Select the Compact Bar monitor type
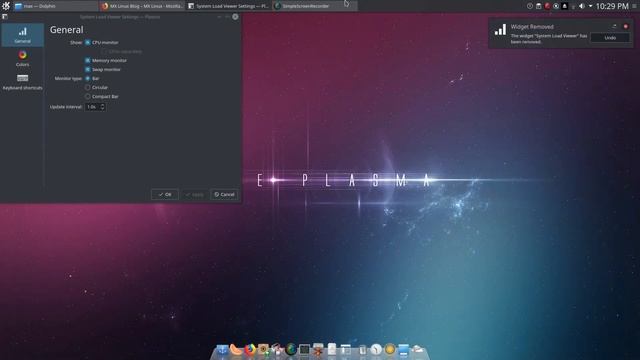640x360 pixels. pos(88,96)
